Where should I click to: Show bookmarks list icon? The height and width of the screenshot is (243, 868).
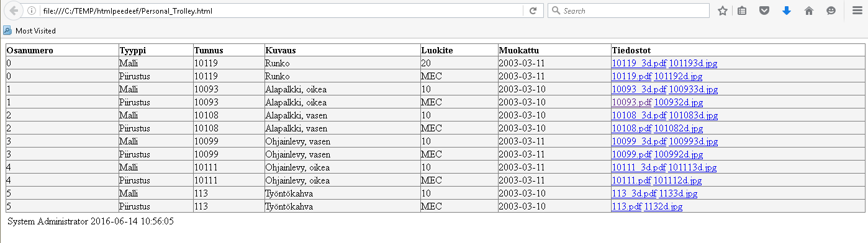[x=742, y=11]
